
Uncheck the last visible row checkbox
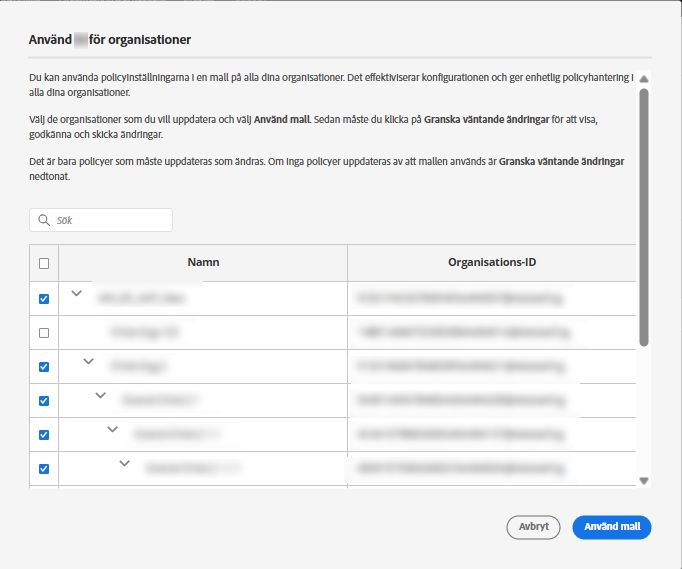(44, 469)
